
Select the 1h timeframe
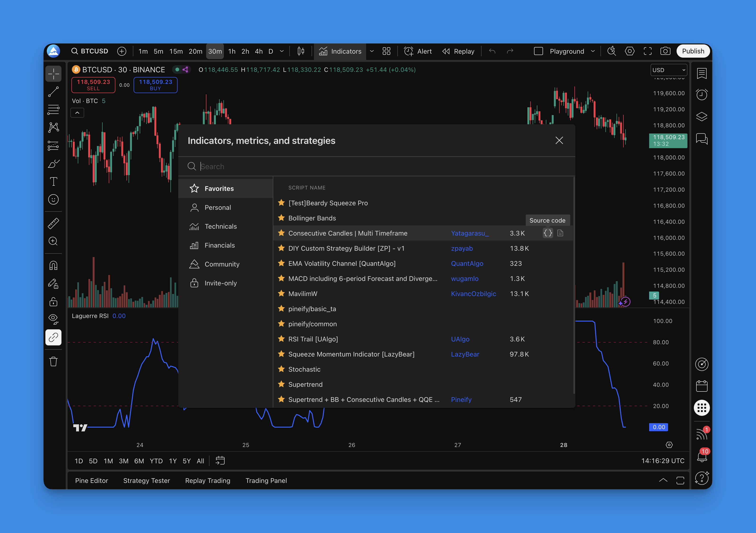pos(232,51)
